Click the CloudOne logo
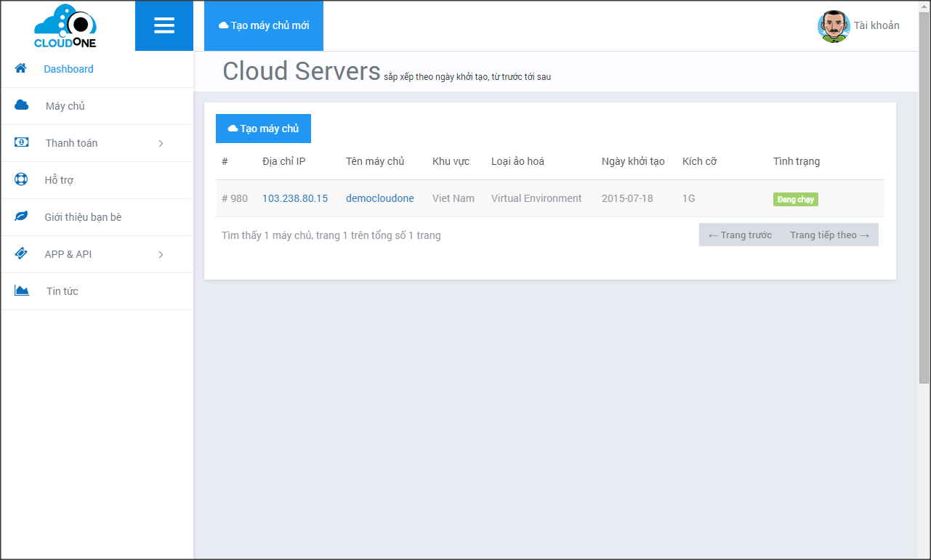Image resolution: width=931 pixels, height=560 pixels. [65, 26]
